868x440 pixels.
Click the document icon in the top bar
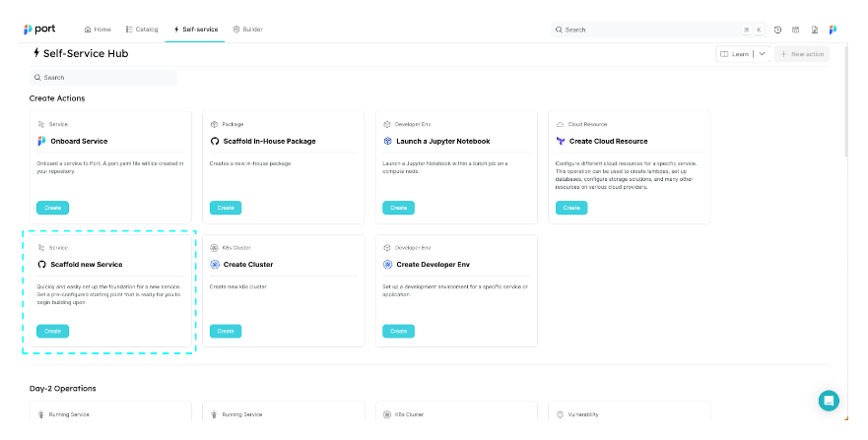pyautogui.click(x=815, y=30)
